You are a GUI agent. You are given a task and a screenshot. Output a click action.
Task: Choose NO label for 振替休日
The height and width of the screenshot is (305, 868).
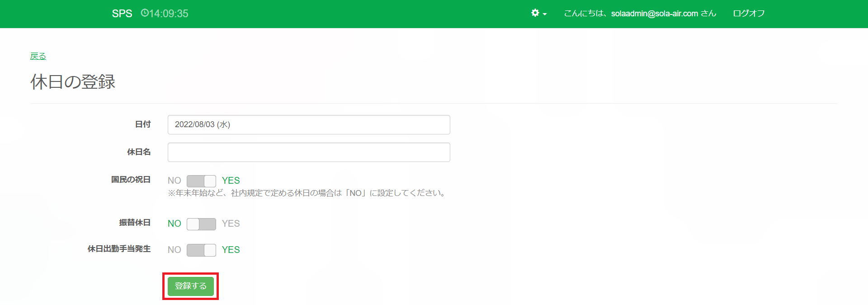174,224
